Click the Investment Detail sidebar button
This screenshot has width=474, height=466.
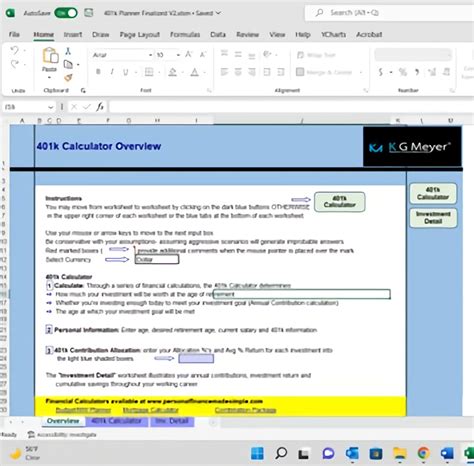(x=433, y=217)
